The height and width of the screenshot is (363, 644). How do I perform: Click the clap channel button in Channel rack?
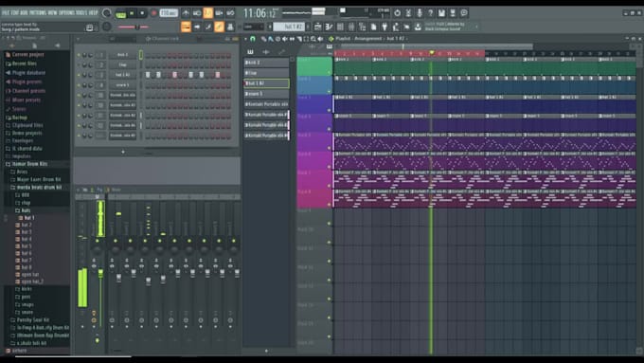click(122, 65)
